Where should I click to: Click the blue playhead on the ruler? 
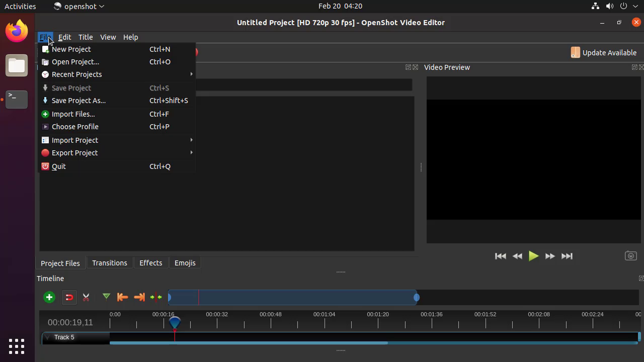click(175, 322)
